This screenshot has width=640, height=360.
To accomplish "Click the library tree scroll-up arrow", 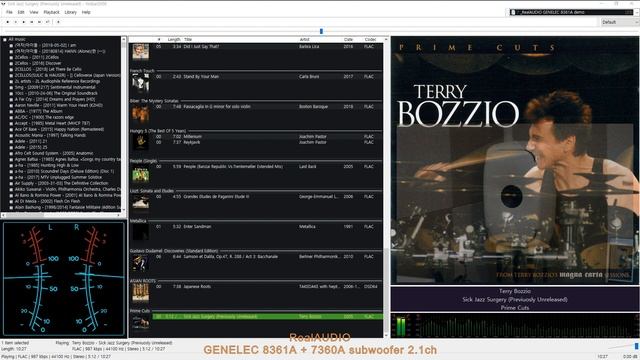I will point(124,40).
